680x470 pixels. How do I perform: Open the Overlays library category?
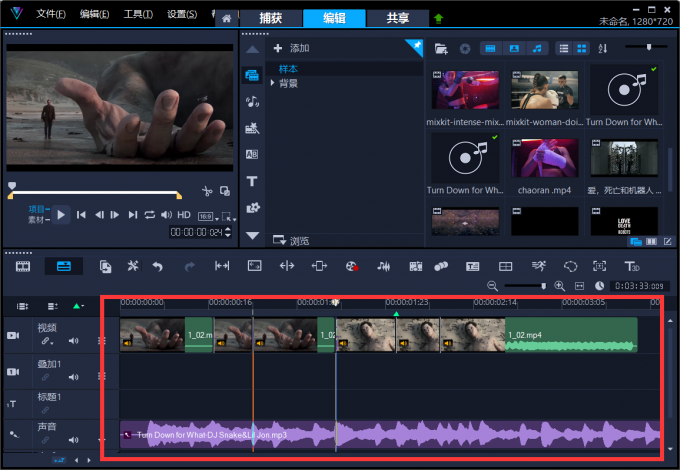[253, 208]
